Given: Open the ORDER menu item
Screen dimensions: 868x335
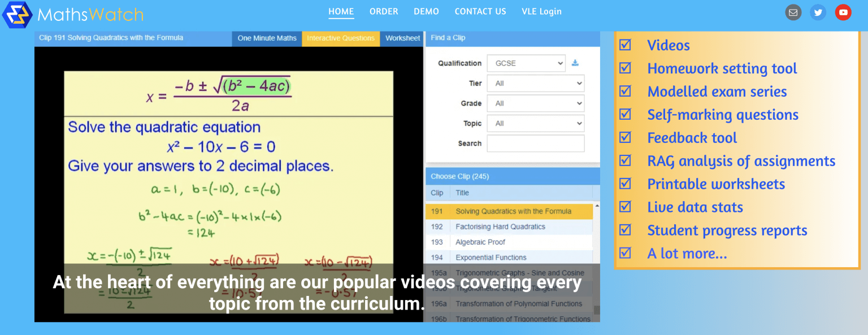Looking at the screenshot, I should pyautogui.click(x=384, y=11).
